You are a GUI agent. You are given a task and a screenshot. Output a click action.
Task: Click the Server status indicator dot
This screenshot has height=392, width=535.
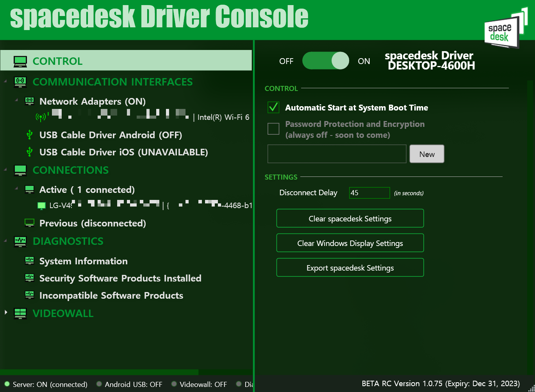pos(7,384)
